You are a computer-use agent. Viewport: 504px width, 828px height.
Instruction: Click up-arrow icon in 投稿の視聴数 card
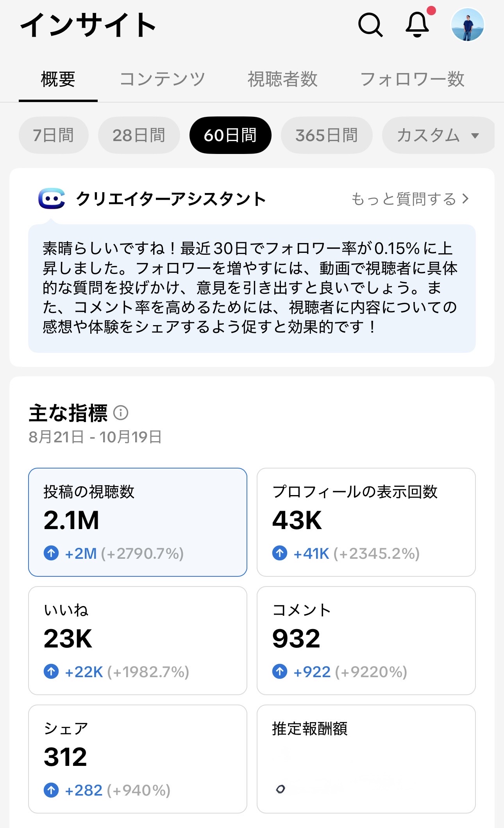[x=51, y=553]
